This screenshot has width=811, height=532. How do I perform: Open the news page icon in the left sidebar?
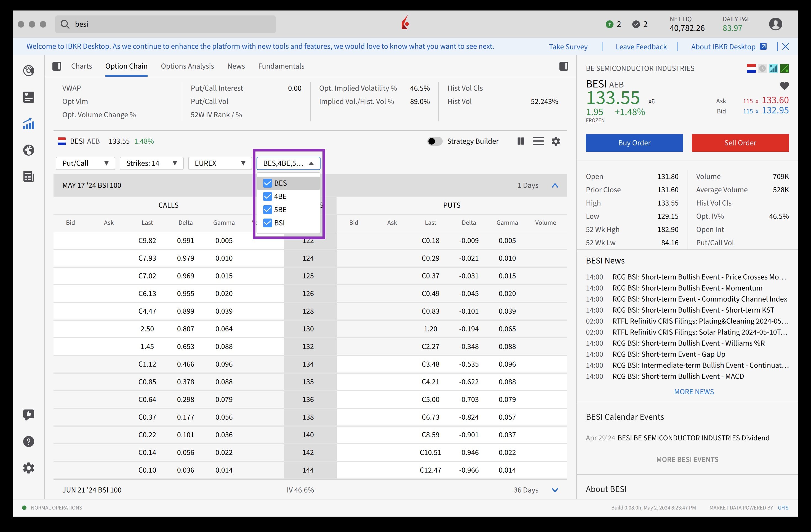pyautogui.click(x=29, y=177)
